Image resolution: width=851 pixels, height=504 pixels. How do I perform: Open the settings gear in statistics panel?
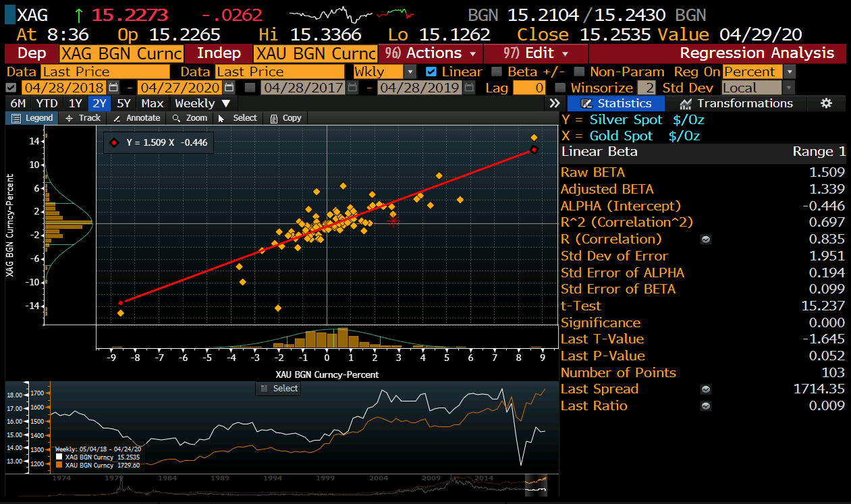pos(826,103)
